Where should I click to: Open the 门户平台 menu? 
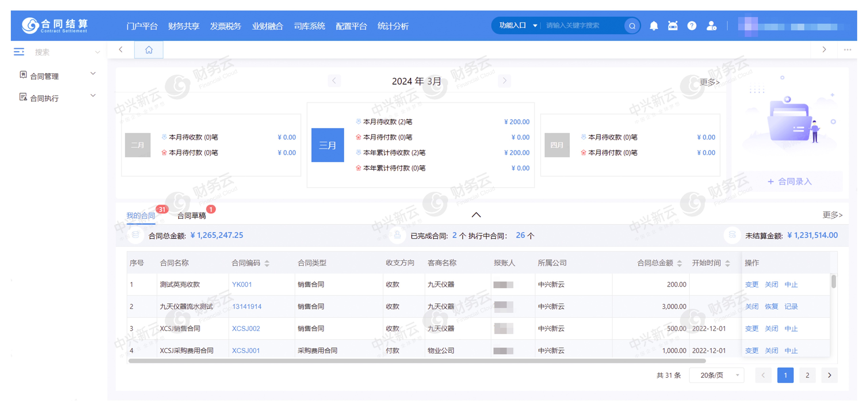point(142,26)
